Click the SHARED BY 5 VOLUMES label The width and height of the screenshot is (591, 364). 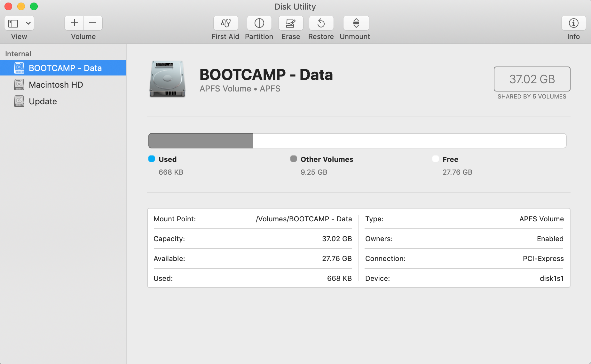coord(532,97)
